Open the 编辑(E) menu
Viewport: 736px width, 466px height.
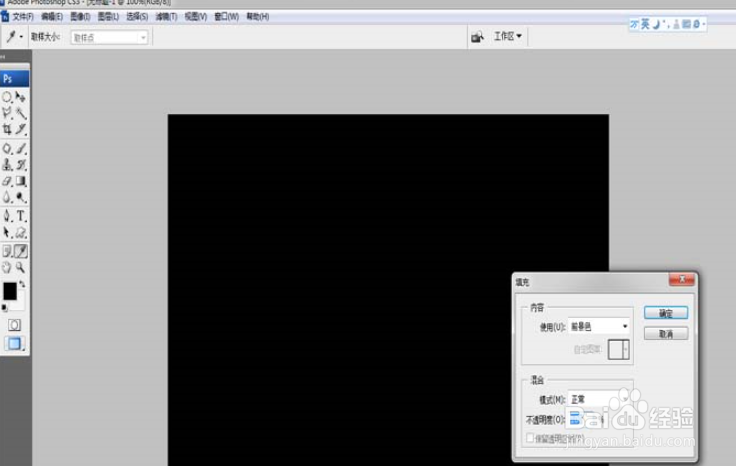(52, 17)
